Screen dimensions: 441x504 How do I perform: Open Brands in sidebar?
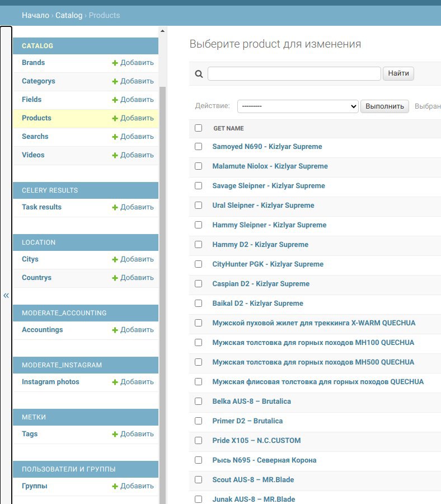[x=33, y=62]
